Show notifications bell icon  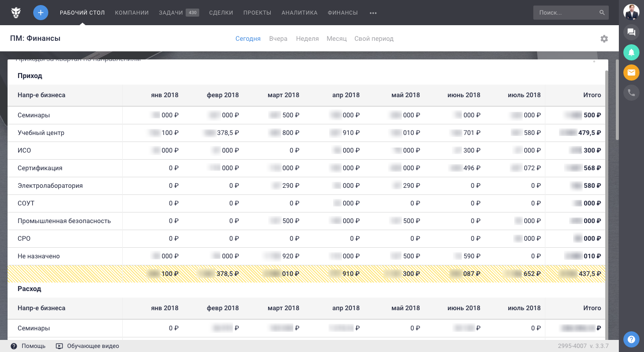click(x=631, y=52)
